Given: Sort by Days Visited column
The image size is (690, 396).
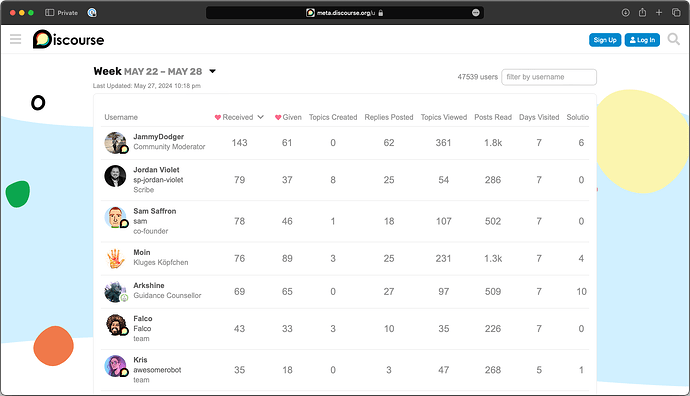Looking at the screenshot, I should 539,117.
